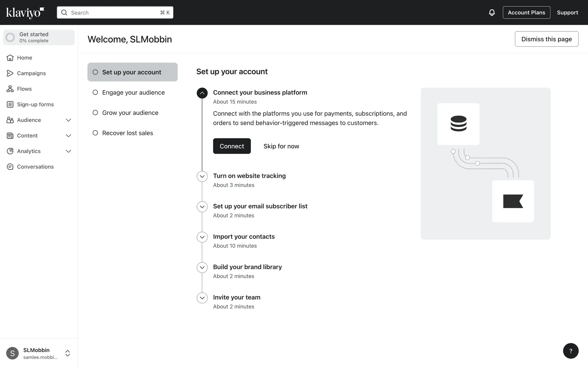Click the Sign-up forms icon
The height and width of the screenshot is (368, 588).
pyautogui.click(x=10, y=105)
